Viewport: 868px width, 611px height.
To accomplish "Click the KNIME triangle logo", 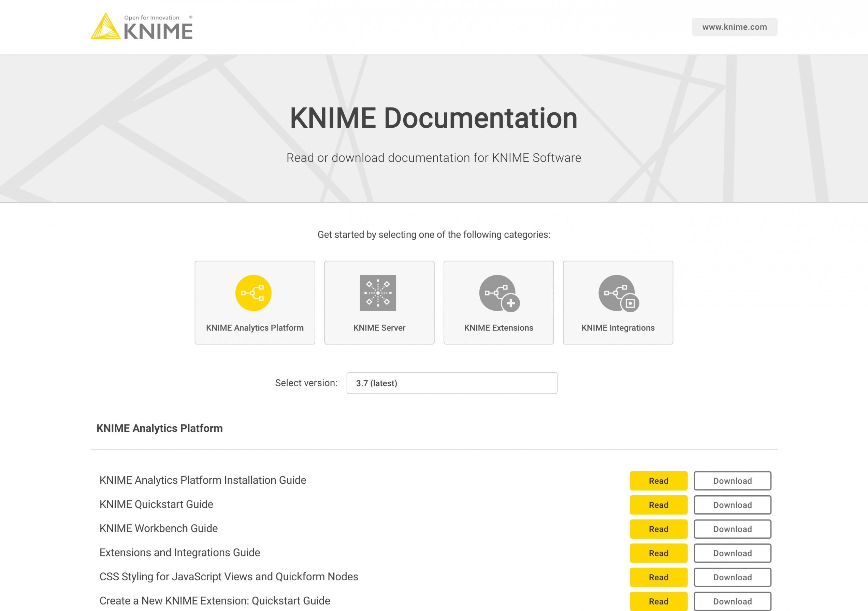I will pyautogui.click(x=105, y=27).
